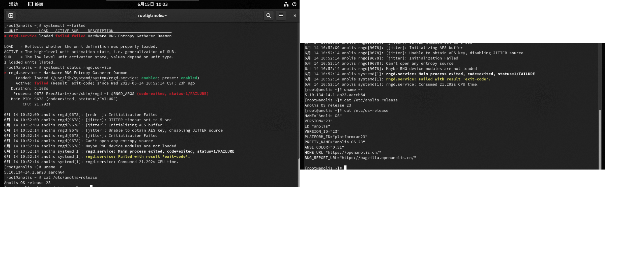The image size is (644, 278).
Task: Click red rngd.service in failed units list
Action: coord(22,36)
